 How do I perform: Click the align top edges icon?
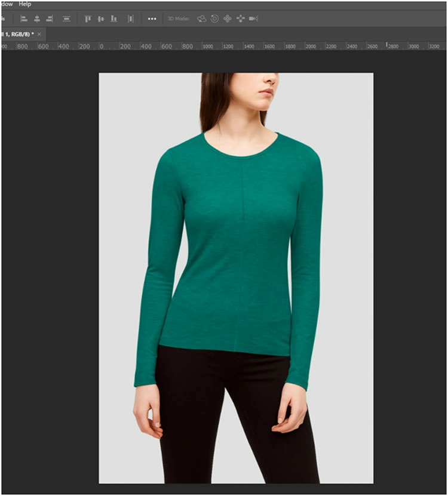pos(88,19)
